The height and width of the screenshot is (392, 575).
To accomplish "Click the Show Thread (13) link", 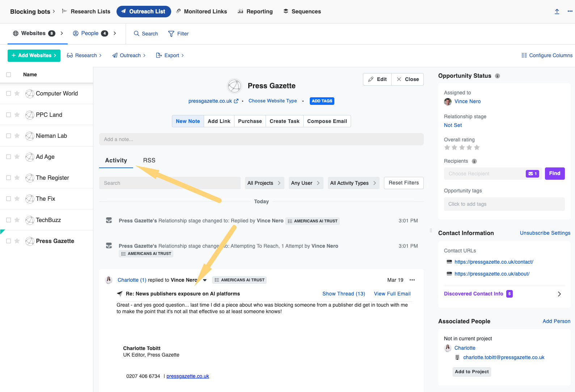I will pyautogui.click(x=344, y=294).
